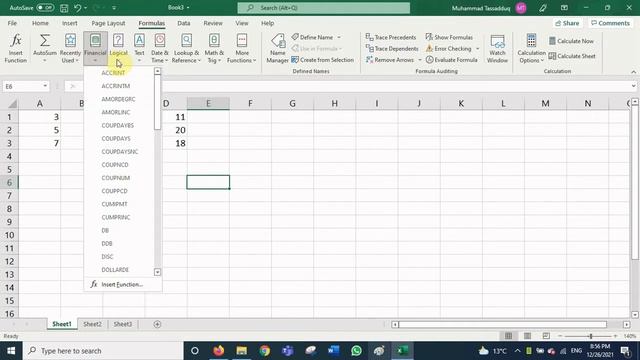Open Math & Trig functions
This screenshot has width=640, height=360.
[214, 48]
